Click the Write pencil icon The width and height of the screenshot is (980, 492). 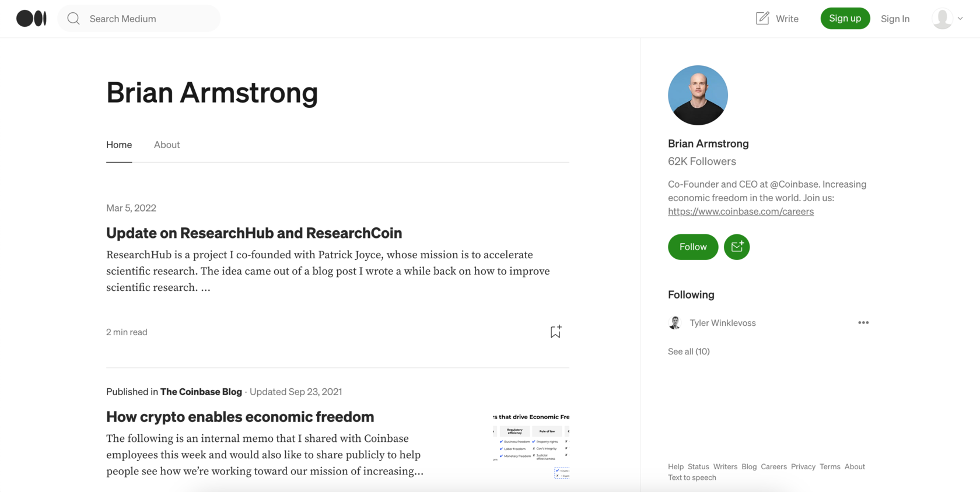[x=762, y=19]
